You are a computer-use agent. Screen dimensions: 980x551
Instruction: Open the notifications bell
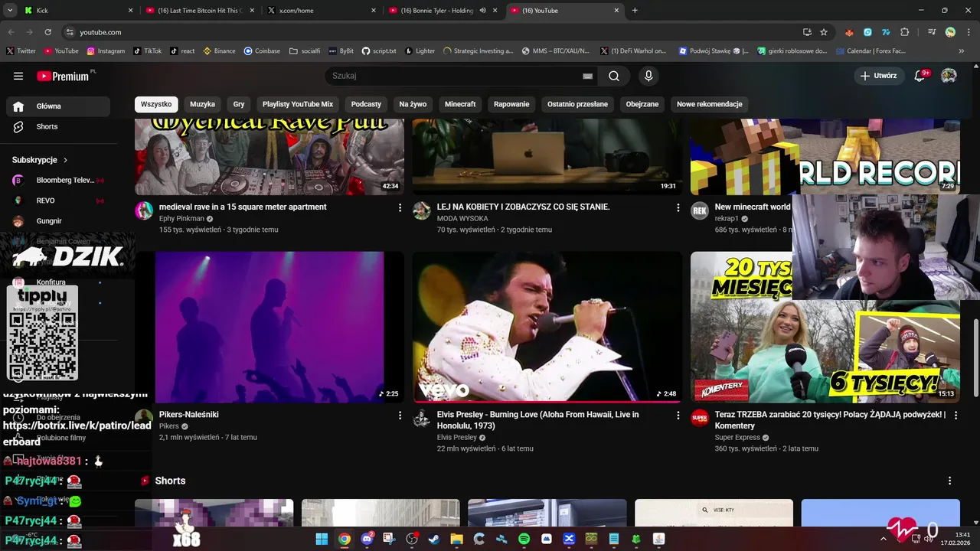pos(920,76)
